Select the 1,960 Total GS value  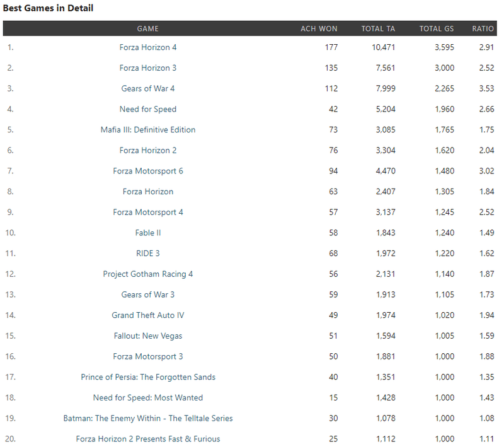(445, 109)
